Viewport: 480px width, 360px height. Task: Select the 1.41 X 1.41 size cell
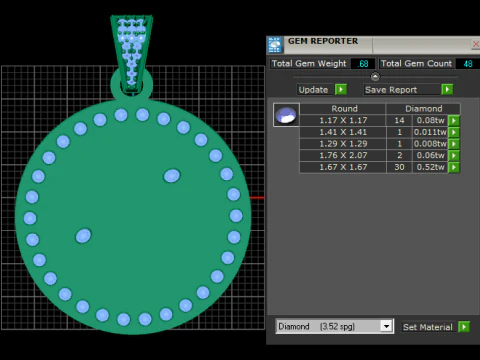343,132
